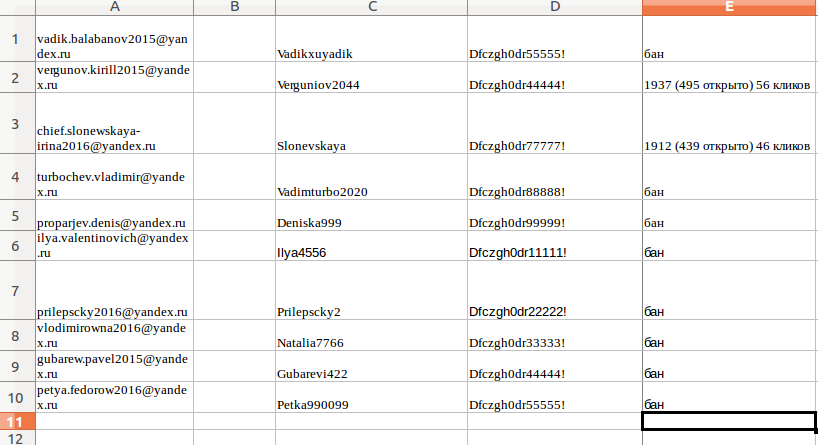Click the Dfczgh0dr11111! cell
The height and width of the screenshot is (445, 818).
[555, 246]
